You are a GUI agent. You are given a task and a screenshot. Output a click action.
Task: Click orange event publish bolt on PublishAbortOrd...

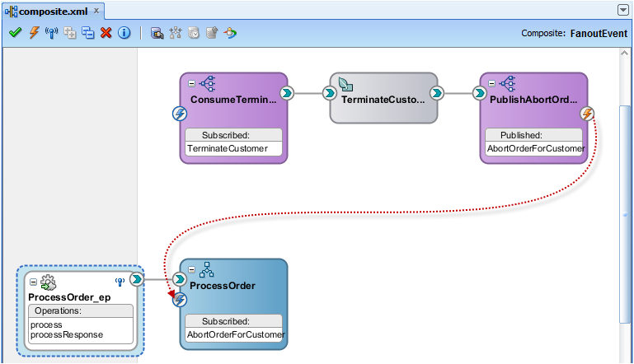pos(587,114)
